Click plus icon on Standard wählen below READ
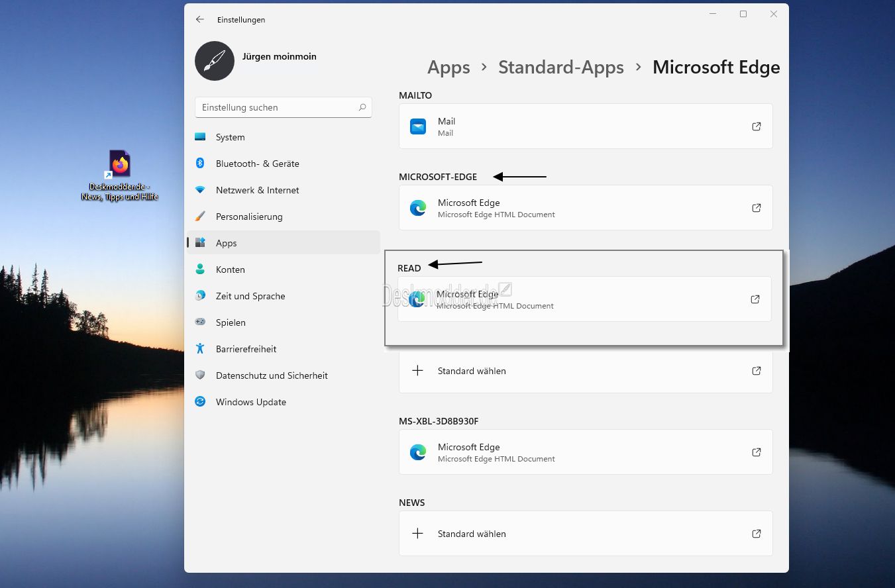Image resolution: width=895 pixels, height=588 pixels. [x=418, y=371]
